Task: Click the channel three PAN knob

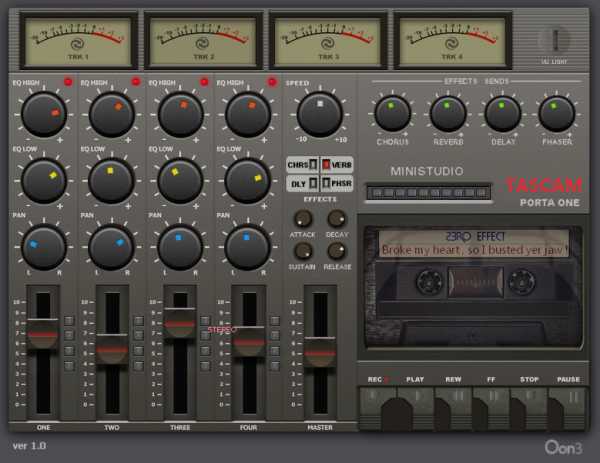Action: click(180, 247)
